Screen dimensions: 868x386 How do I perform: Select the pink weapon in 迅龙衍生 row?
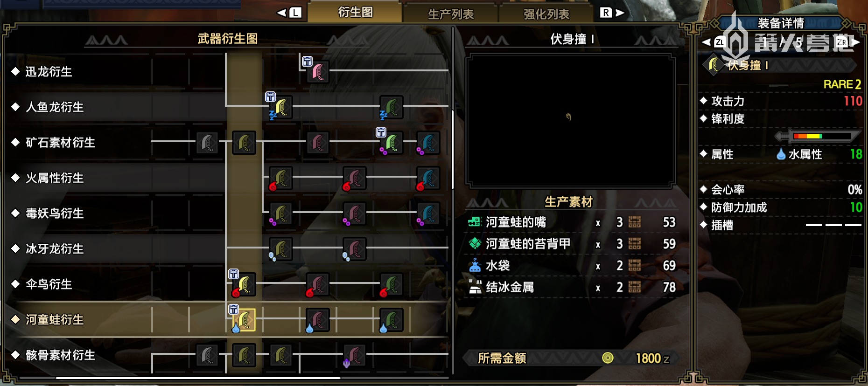318,72
